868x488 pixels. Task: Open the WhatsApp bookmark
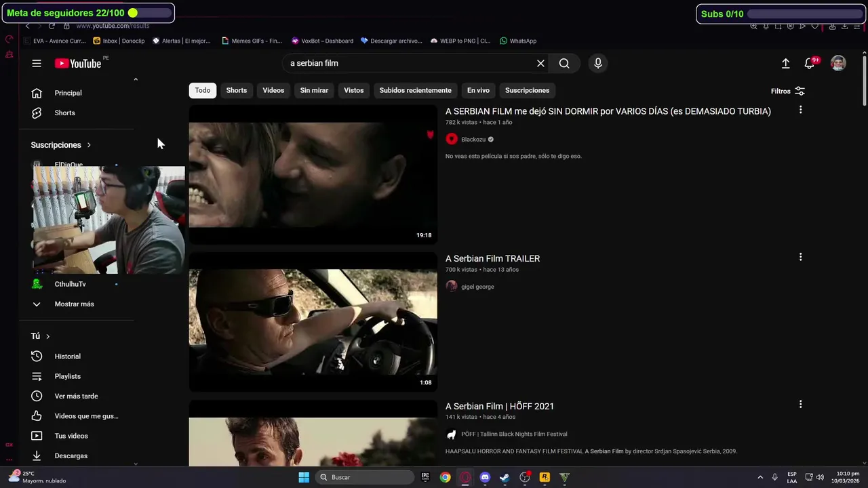[518, 41]
